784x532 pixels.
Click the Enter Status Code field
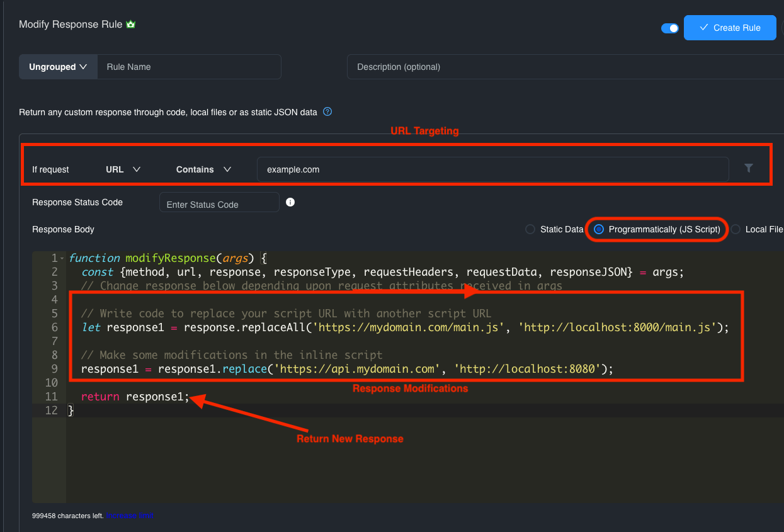click(219, 202)
